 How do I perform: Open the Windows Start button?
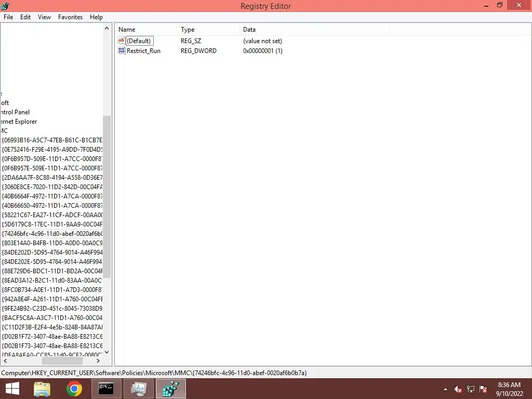click(x=12, y=389)
